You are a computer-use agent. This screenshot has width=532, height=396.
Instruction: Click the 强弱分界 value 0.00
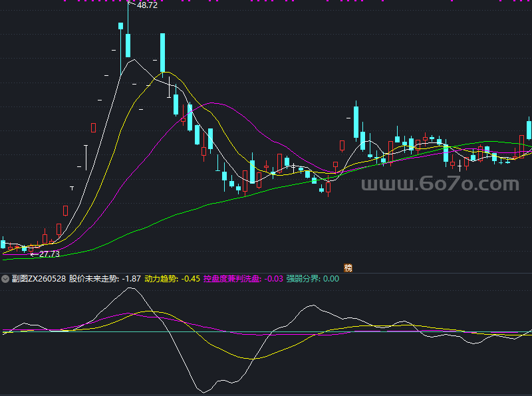[x=331, y=279]
